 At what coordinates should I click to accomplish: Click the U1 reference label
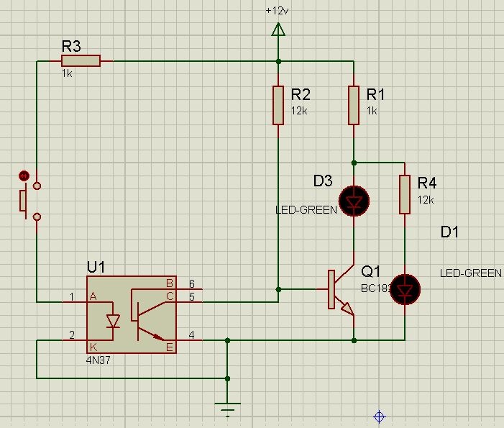[96, 267]
